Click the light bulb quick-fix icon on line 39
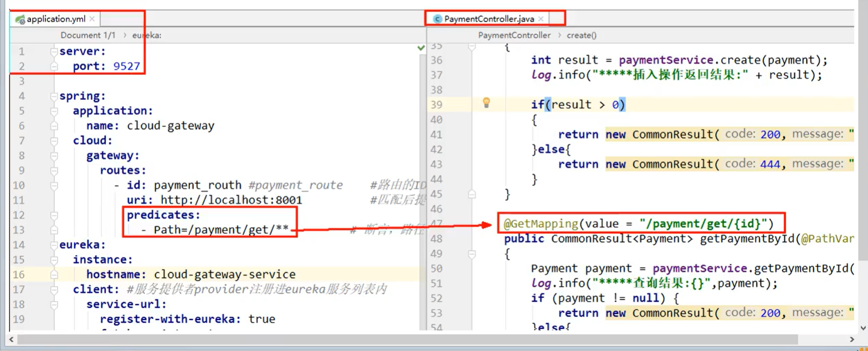Screen dimensions: 868x351 (x=486, y=102)
